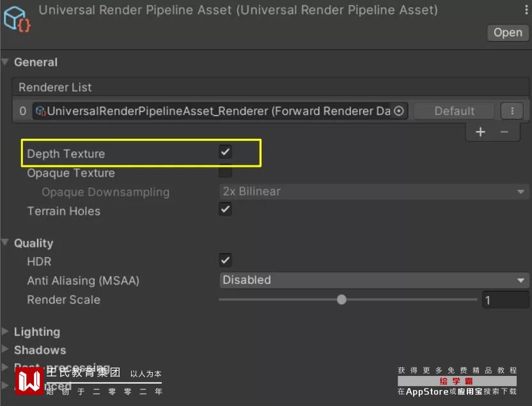
Task: Click the object picker circle for renderer
Action: click(399, 111)
